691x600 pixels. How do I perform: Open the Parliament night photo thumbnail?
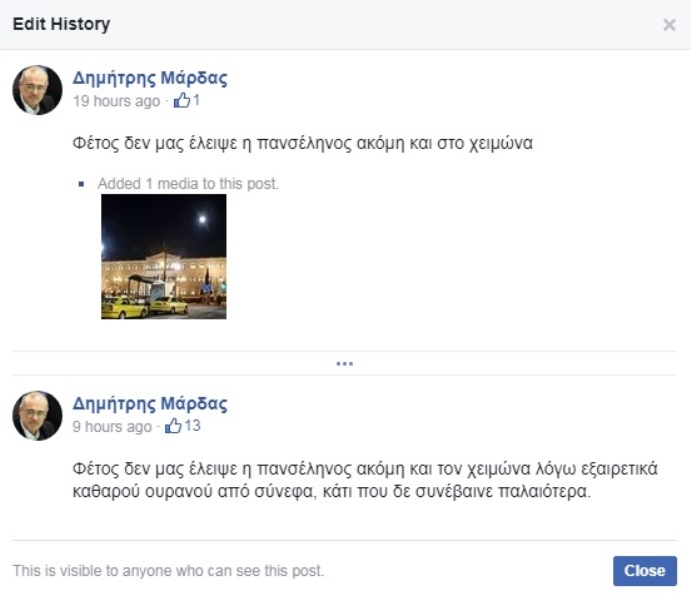(163, 256)
